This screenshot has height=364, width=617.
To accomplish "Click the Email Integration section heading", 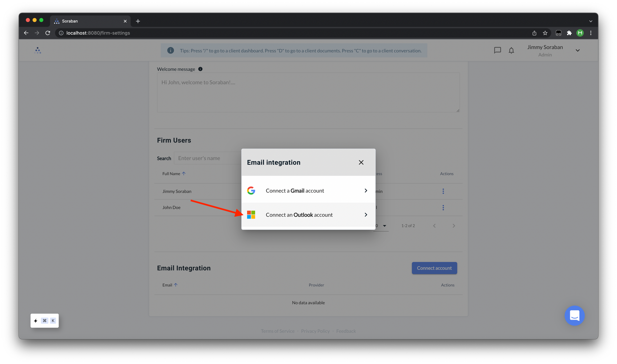I will [184, 268].
